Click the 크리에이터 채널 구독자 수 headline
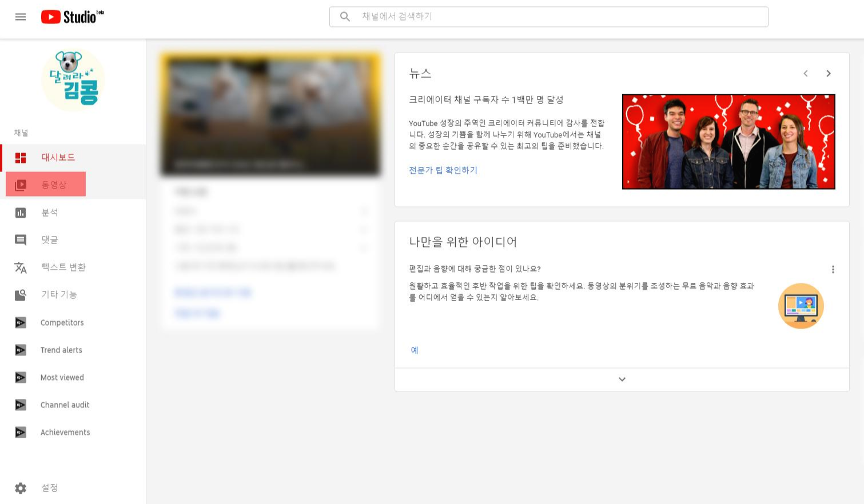Image resolution: width=864 pixels, height=504 pixels. point(486,99)
